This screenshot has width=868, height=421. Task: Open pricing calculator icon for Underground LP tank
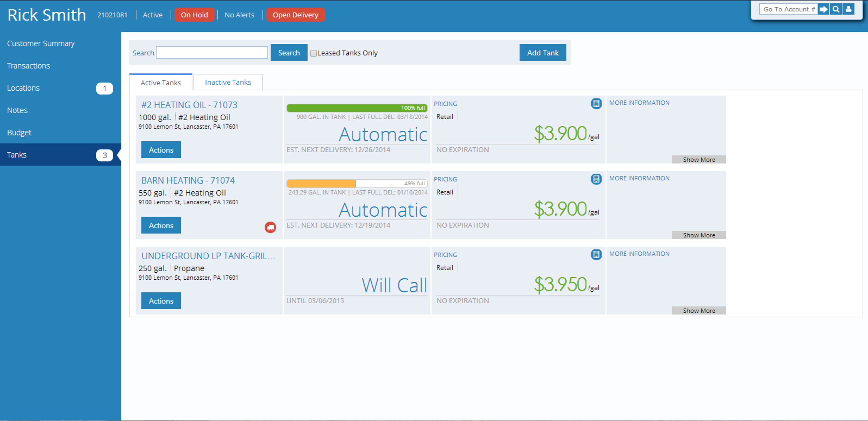[x=596, y=255]
